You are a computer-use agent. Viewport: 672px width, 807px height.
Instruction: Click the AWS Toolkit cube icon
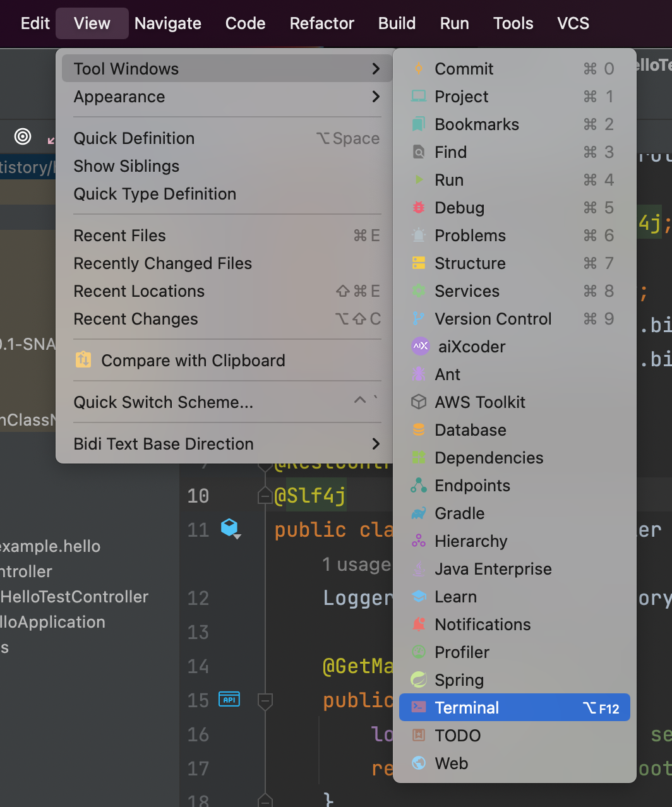pos(418,402)
